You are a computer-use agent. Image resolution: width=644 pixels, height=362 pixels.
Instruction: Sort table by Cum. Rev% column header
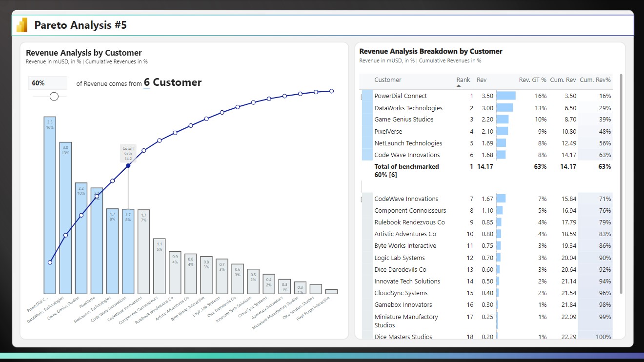pyautogui.click(x=594, y=80)
